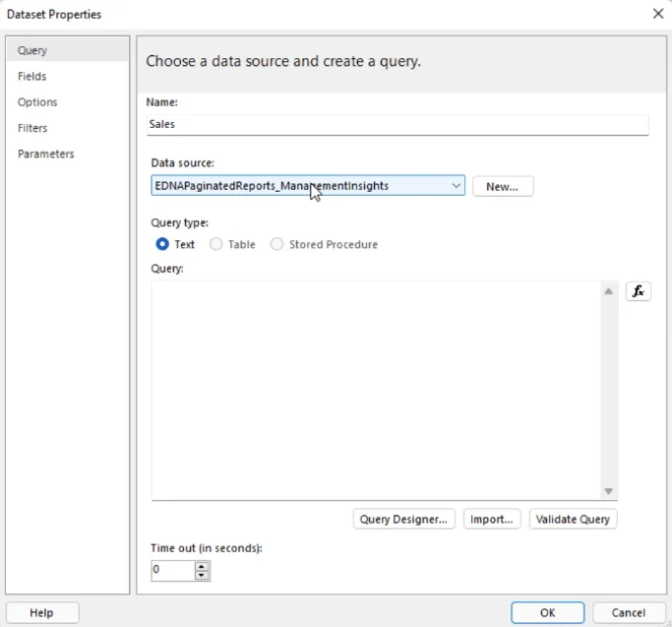The width and height of the screenshot is (672, 627).
Task: Click the Time out value field
Action: coord(173,570)
